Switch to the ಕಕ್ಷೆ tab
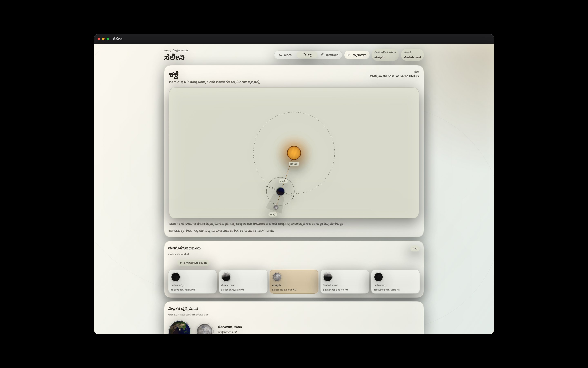 307,55
